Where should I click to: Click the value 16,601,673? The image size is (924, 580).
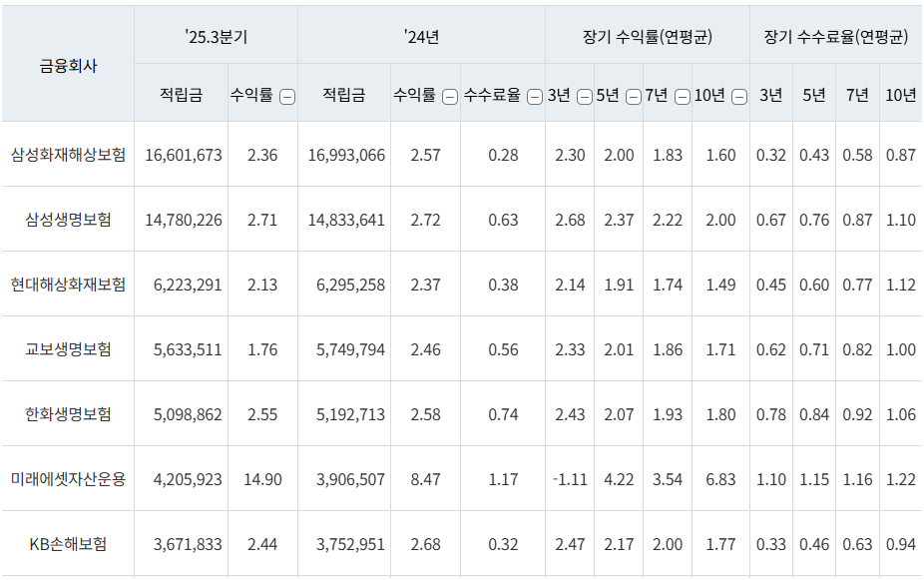point(184,155)
